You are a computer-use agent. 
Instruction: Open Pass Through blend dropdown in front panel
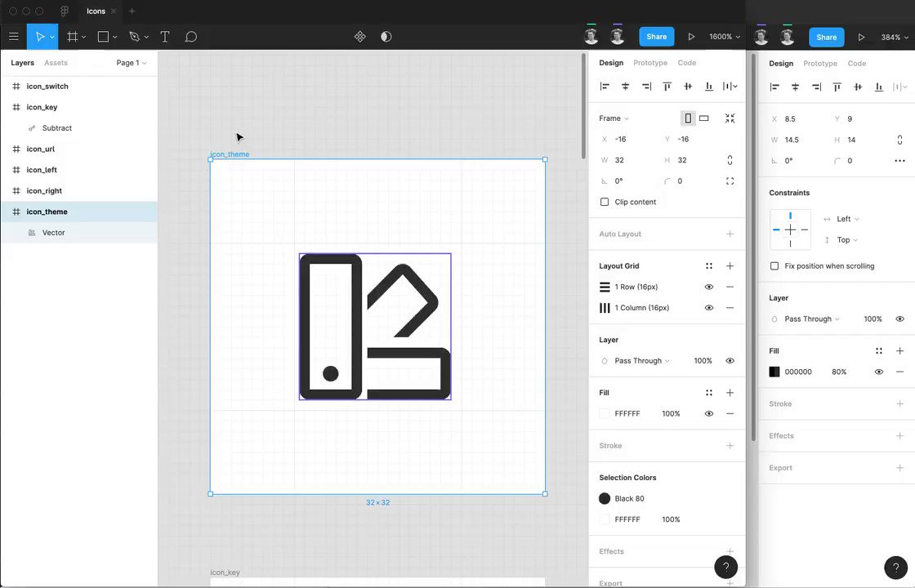(642, 361)
